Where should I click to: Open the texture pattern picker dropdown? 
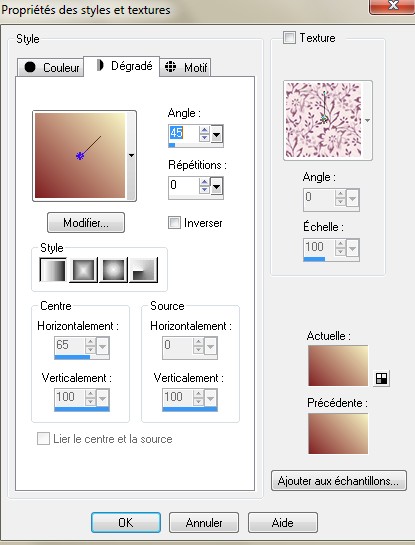(368, 121)
